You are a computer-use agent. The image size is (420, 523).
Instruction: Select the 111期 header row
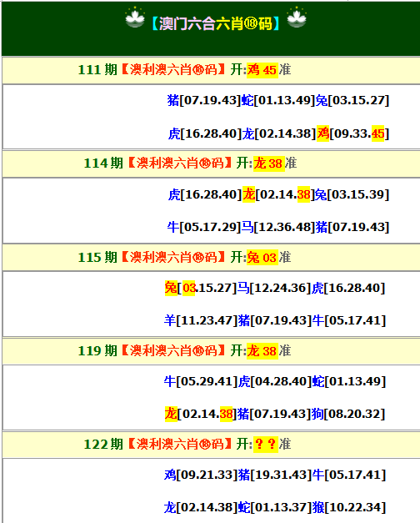coord(211,70)
